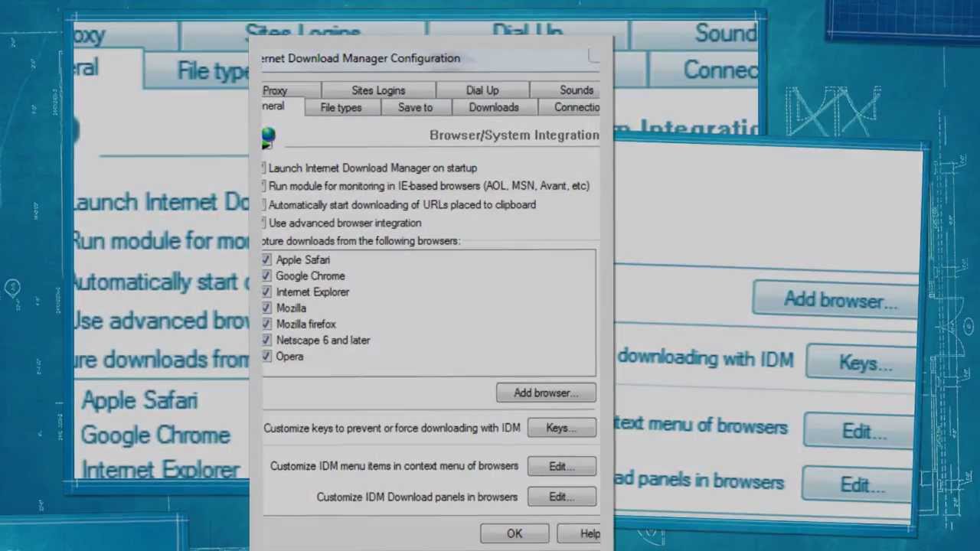This screenshot has height=551, width=980.
Task: Select the File types tab in the center dialog
Action: (x=341, y=108)
